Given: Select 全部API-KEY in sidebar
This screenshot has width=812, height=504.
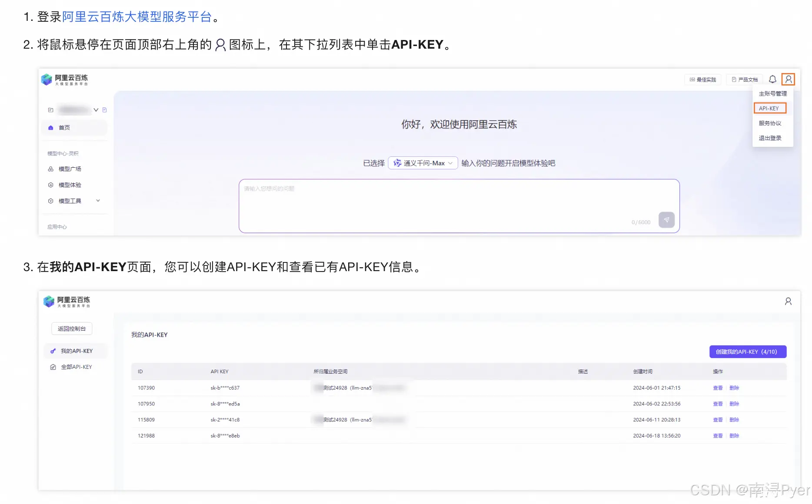Looking at the screenshot, I should point(76,367).
